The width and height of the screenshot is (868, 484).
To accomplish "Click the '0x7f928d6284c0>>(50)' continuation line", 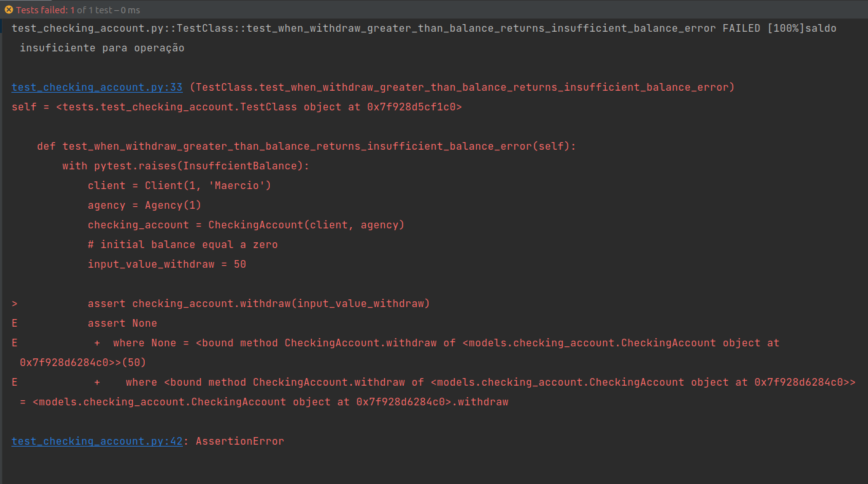I will point(83,362).
